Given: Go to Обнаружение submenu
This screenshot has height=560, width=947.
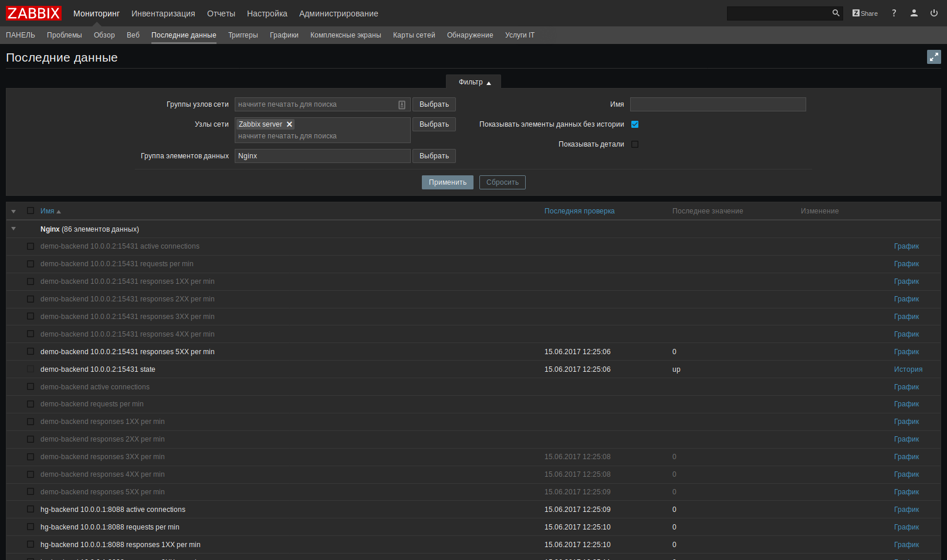Looking at the screenshot, I should pos(470,35).
